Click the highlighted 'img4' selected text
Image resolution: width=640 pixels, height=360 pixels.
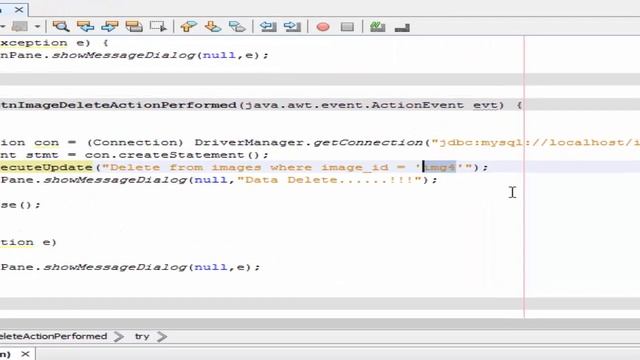[x=439, y=167]
